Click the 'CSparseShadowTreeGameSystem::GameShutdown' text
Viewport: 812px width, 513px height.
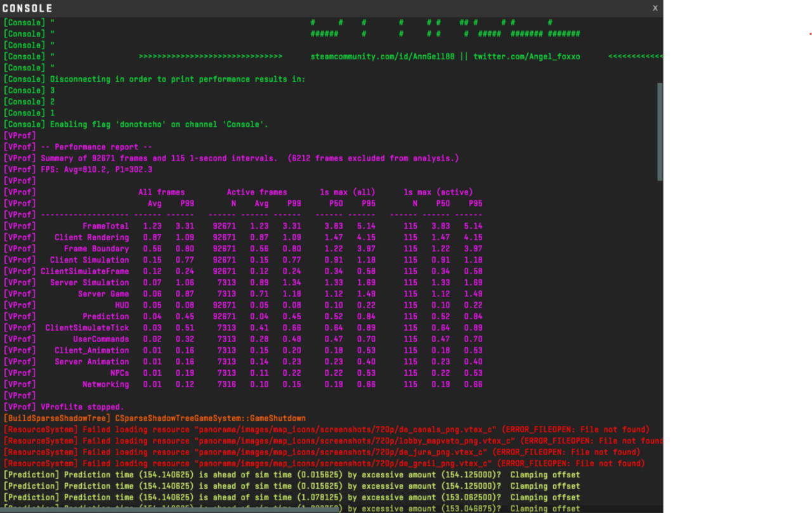point(211,418)
